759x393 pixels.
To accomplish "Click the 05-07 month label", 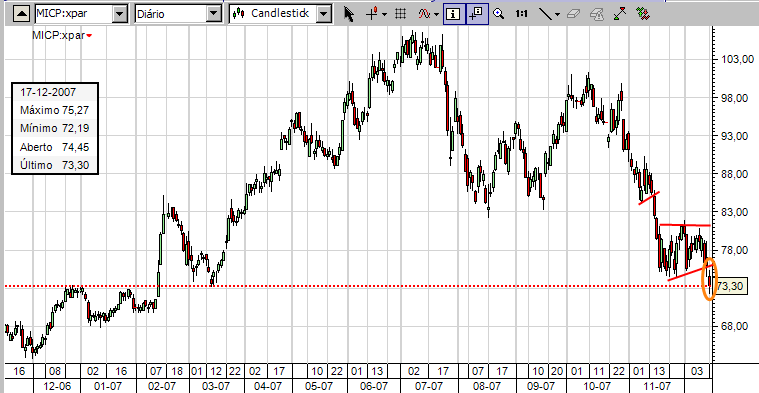I will pyautogui.click(x=319, y=386).
